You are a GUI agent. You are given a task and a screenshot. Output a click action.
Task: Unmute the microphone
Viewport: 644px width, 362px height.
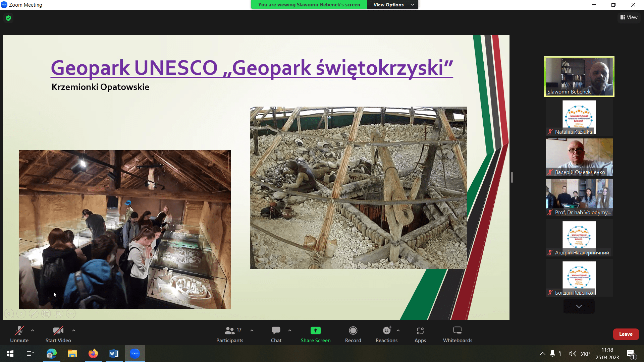(19, 334)
